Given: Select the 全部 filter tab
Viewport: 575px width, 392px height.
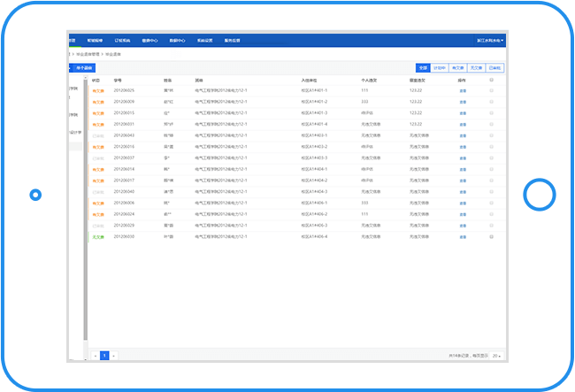Looking at the screenshot, I should [423, 68].
